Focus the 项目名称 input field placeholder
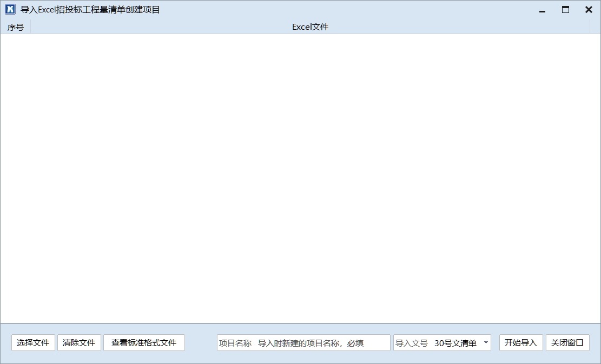The image size is (601, 364). tap(311, 343)
